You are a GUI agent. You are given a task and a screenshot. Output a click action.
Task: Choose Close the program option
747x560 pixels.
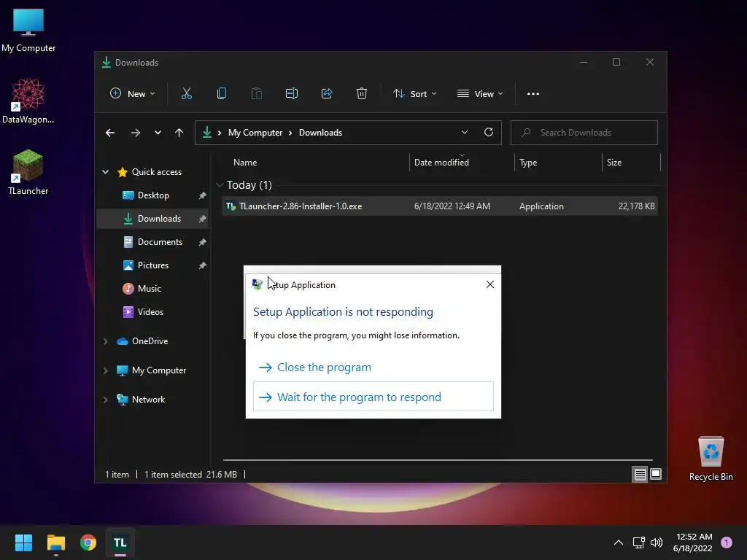pos(373,367)
